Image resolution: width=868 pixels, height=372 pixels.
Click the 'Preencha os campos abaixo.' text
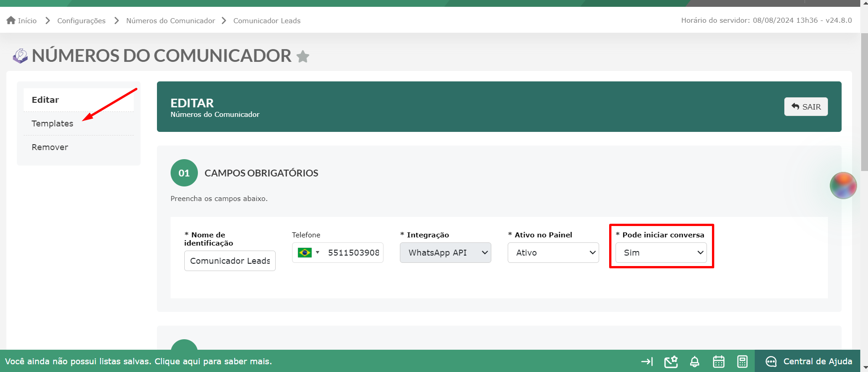tap(219, 199)
